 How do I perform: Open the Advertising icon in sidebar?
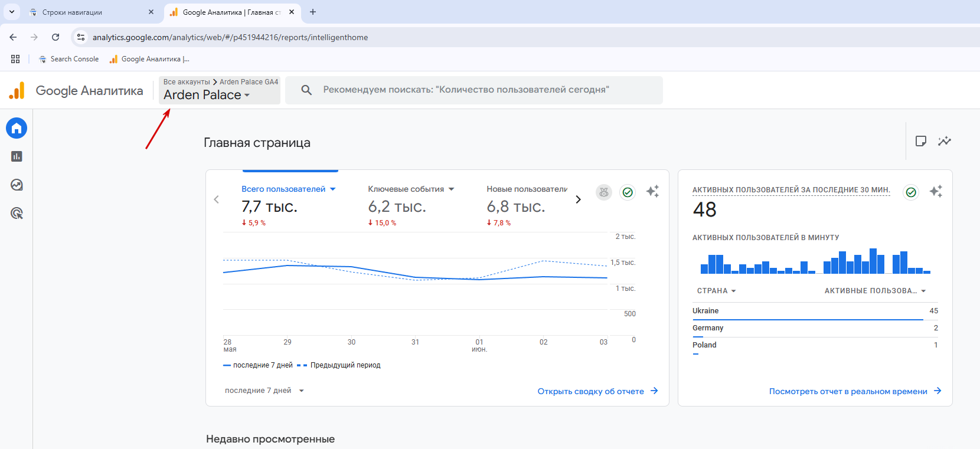17,213
